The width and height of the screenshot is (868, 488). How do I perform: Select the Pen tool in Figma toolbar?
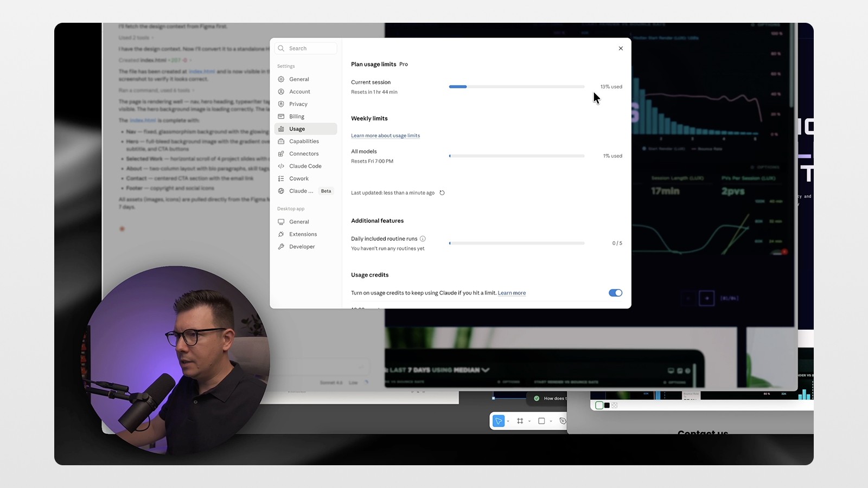[x=563, y=421]
